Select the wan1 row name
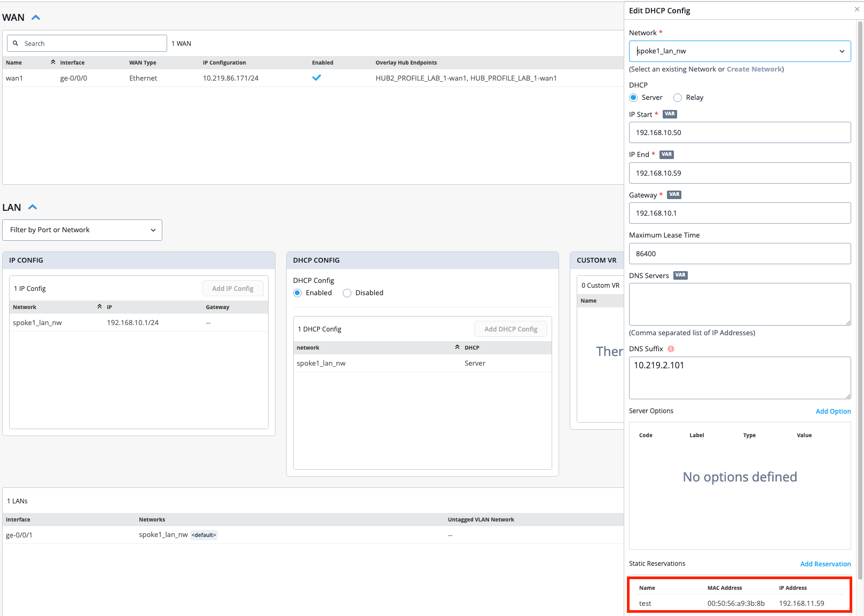 [x=14, y=78]
